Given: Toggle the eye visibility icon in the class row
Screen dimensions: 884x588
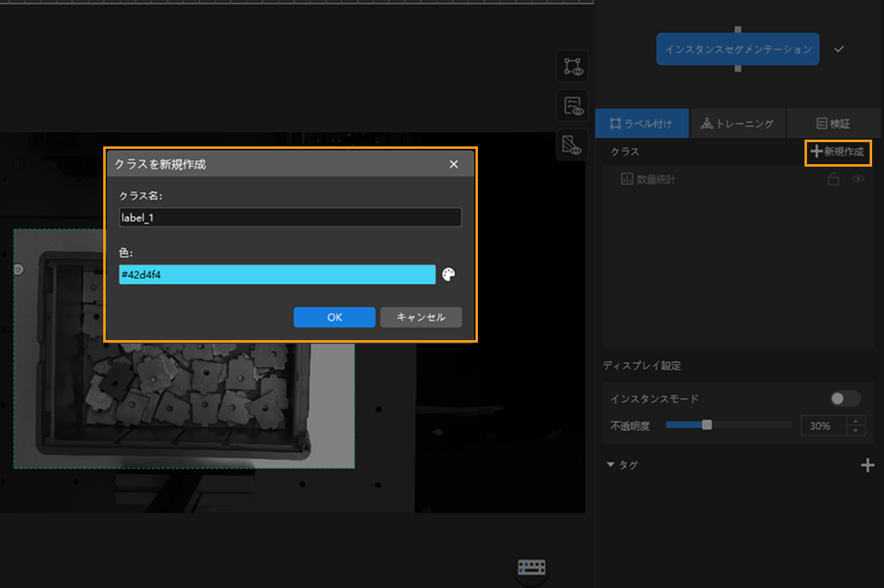Looking at the screenshot, I should pos(858,179).
